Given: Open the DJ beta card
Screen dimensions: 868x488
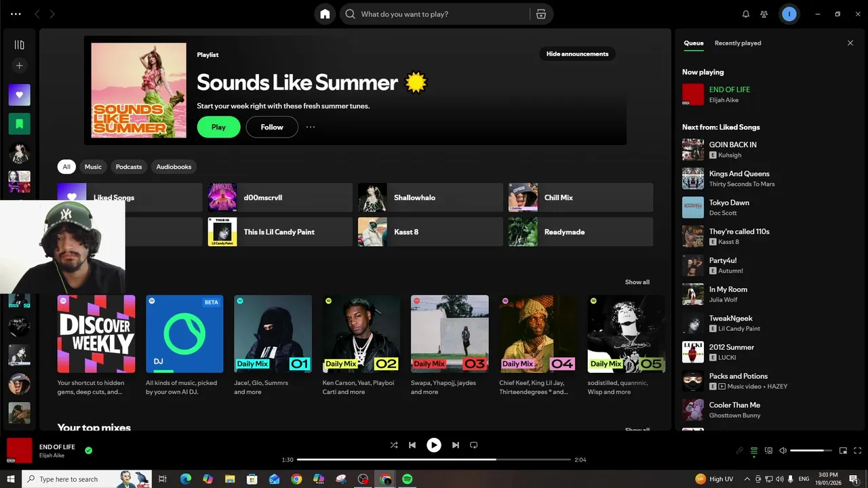Looking at the screenshot, I should 184,346.
